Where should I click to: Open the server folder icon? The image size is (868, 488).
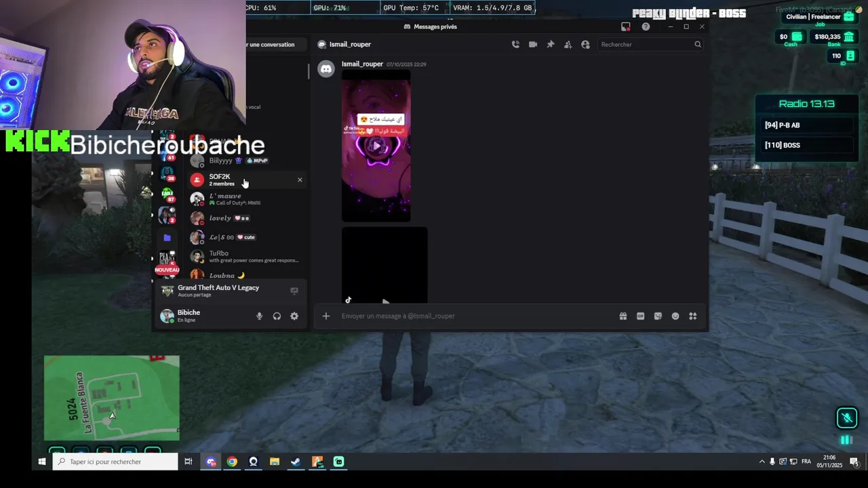click(167, 237)
